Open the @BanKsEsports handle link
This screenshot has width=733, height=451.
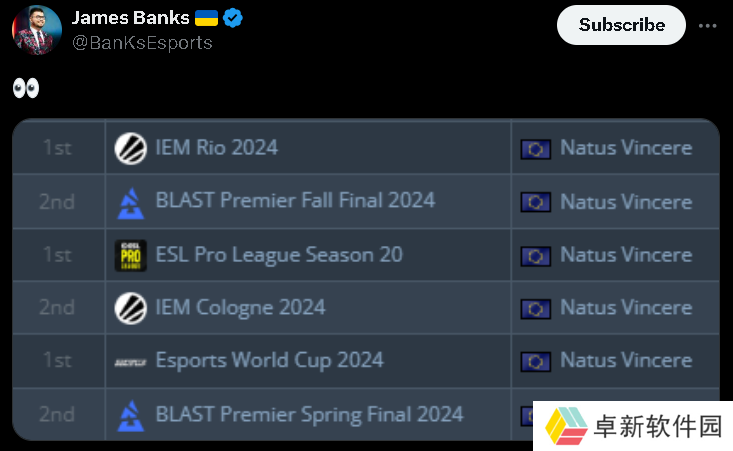coord(142,43)
